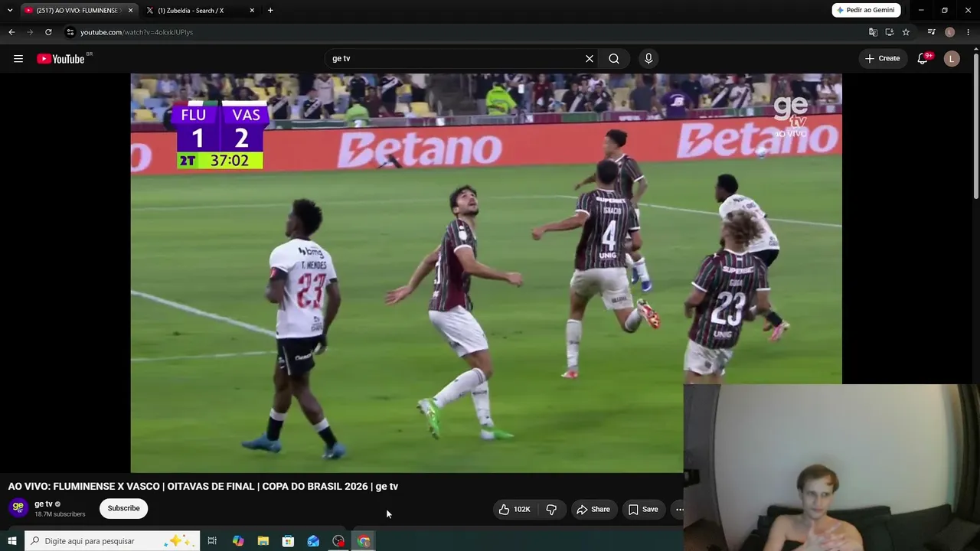The image size is (980, 551).
Task: Click the live football video player
Action: pyautogui.click(x=486, y=273)
